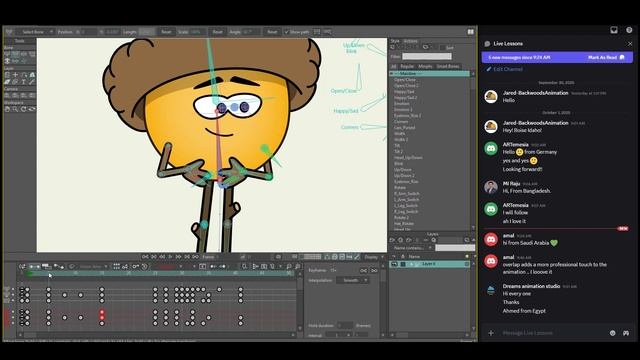Select the Morphs actions filter tab
Screen dimensions: 640x360
tap(425, 66)
